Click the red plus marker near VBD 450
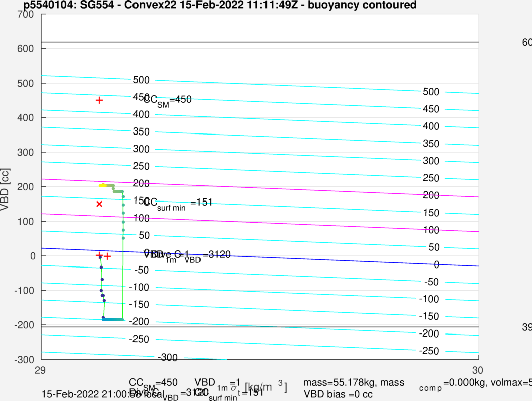532x401 pixels. click(99, 100)
